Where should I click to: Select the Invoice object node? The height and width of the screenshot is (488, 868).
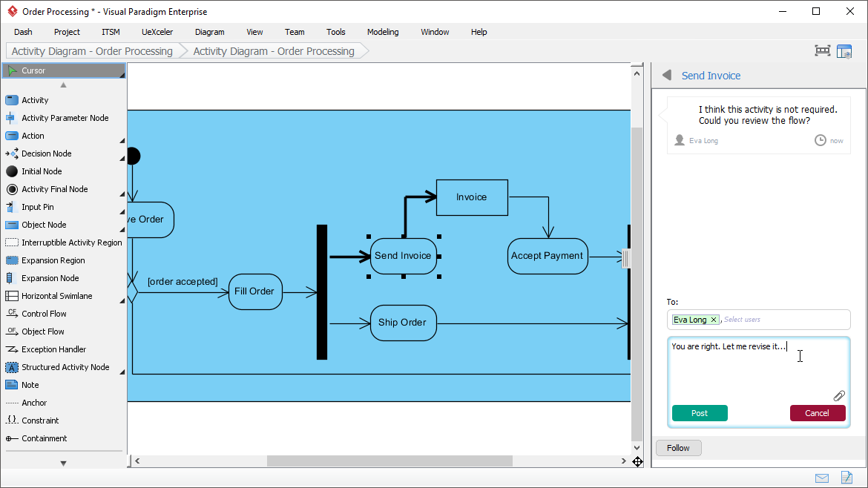(472, 197)
